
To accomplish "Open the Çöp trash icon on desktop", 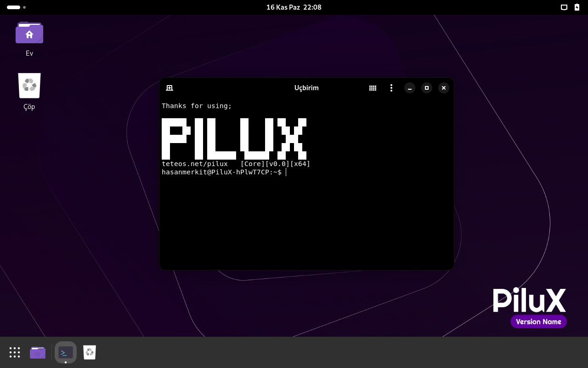I will (29, 92).
